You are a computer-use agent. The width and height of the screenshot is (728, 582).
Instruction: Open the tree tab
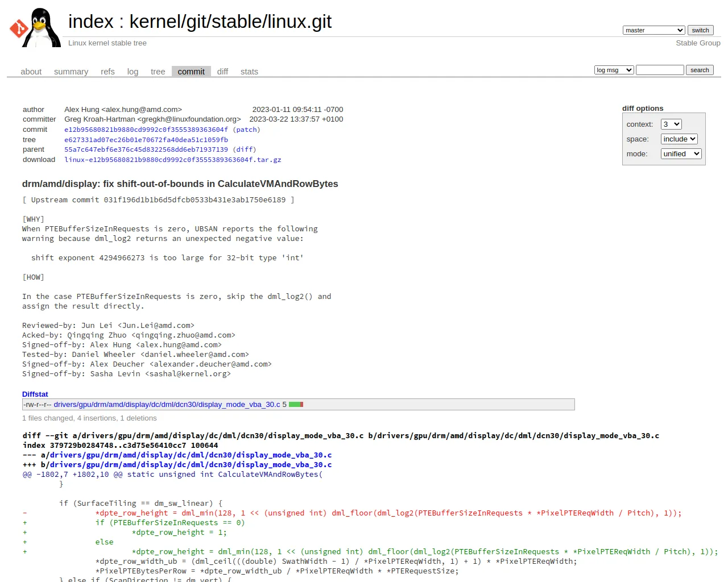[158, 72]
